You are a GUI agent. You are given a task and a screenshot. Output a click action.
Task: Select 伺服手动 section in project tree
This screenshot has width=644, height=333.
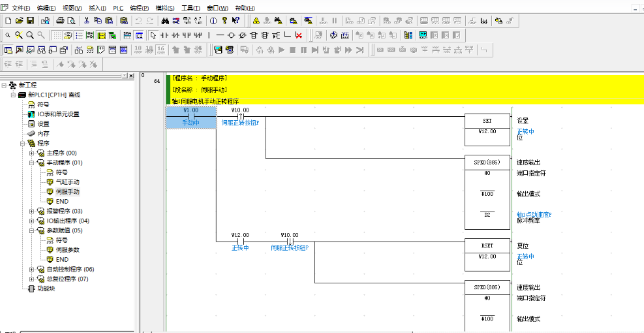click(x=67, y=192)
